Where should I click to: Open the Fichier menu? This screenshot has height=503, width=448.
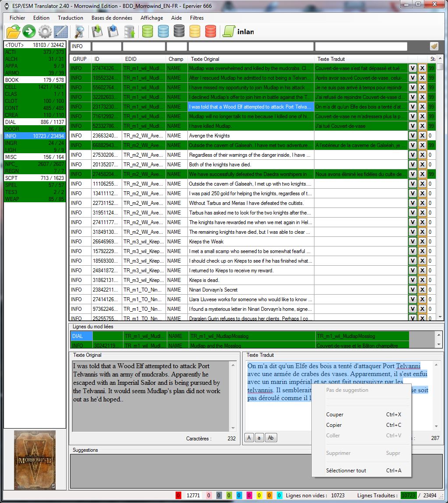click(x=18, y=18)
